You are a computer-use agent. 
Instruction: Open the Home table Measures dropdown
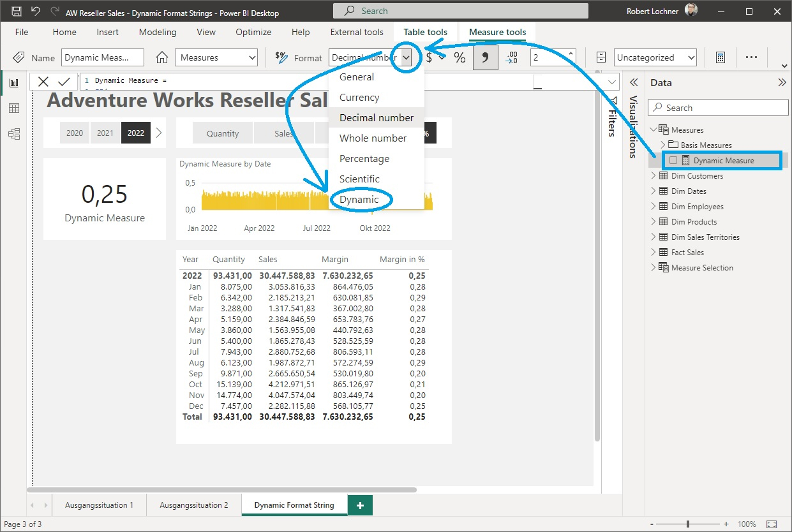pos(216,57)
